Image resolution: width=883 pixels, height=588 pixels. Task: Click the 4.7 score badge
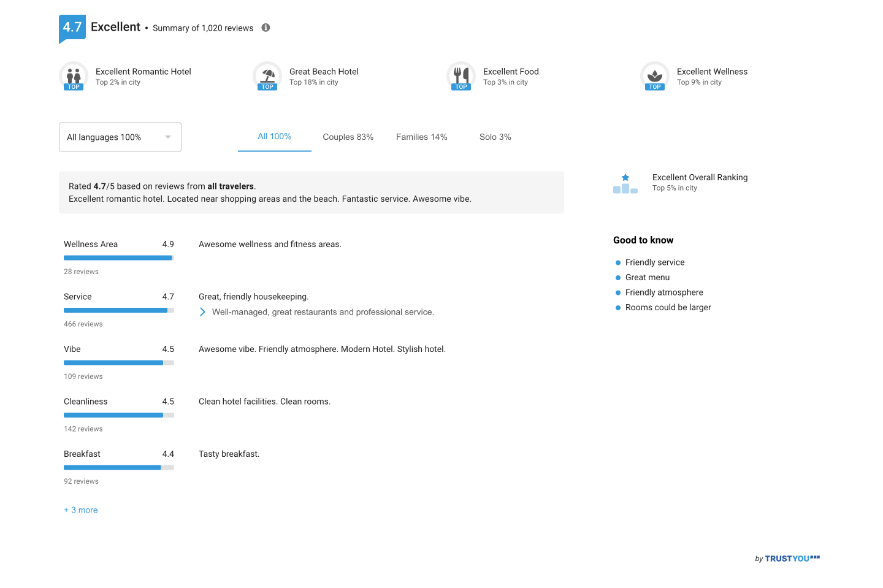coord(72,28)
